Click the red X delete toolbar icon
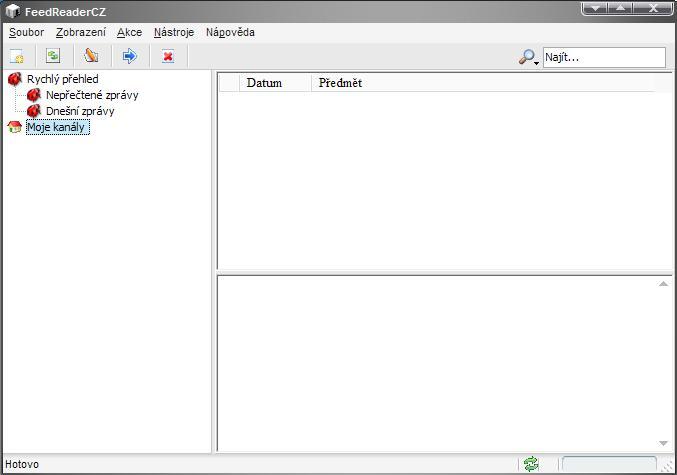This screenshot has width=677, height=475. pyautogui.click(x=168, y=57)
